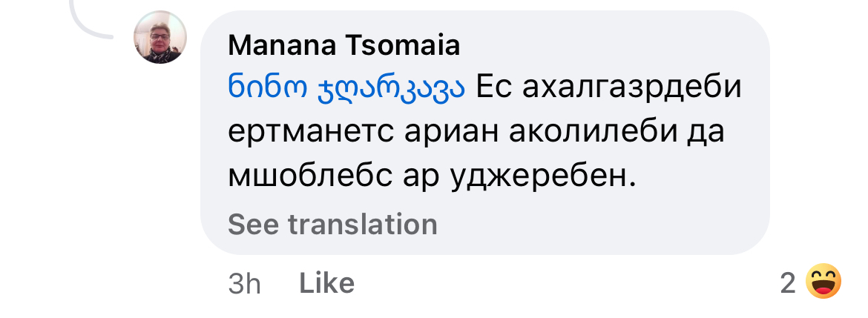Like Manana Tsomaia's comment
The image size is (868, 318).
pyautogui.click(x=326, y=282)
